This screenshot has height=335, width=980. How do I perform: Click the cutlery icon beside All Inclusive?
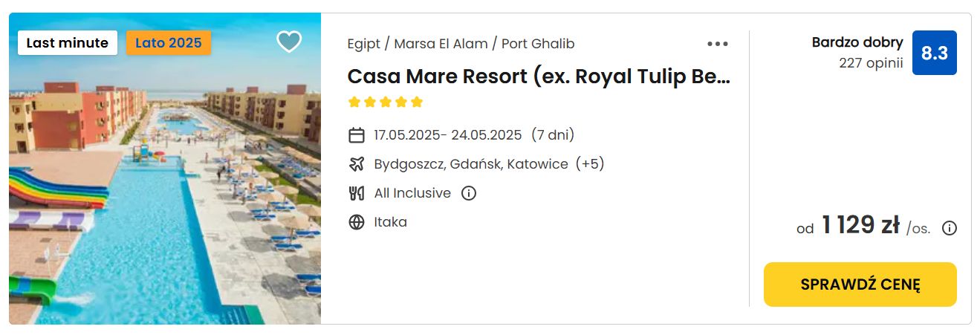coord(357,193)
